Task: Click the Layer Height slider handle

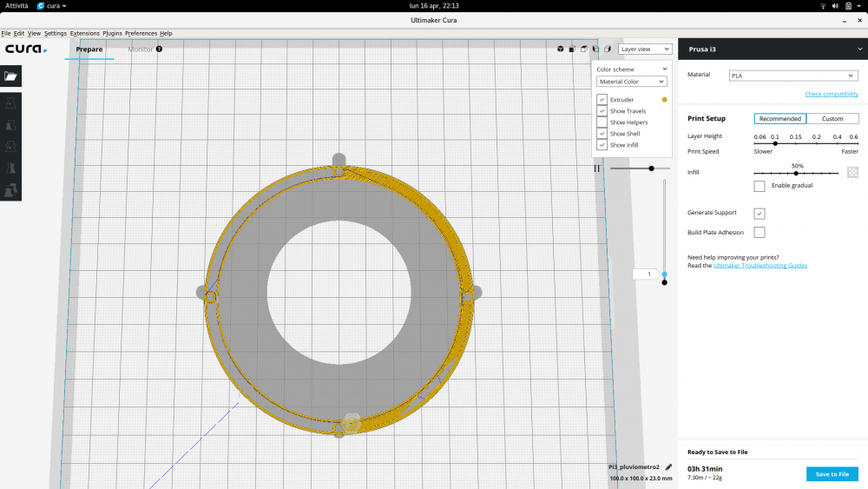Action: [x=775, y=143]
